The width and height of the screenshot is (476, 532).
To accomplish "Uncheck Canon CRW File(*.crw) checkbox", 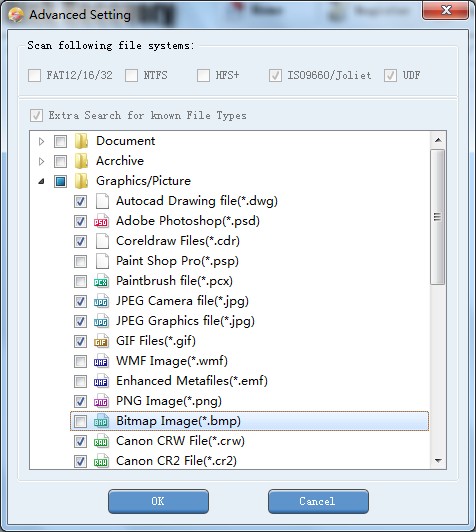I will click(80, 442).
